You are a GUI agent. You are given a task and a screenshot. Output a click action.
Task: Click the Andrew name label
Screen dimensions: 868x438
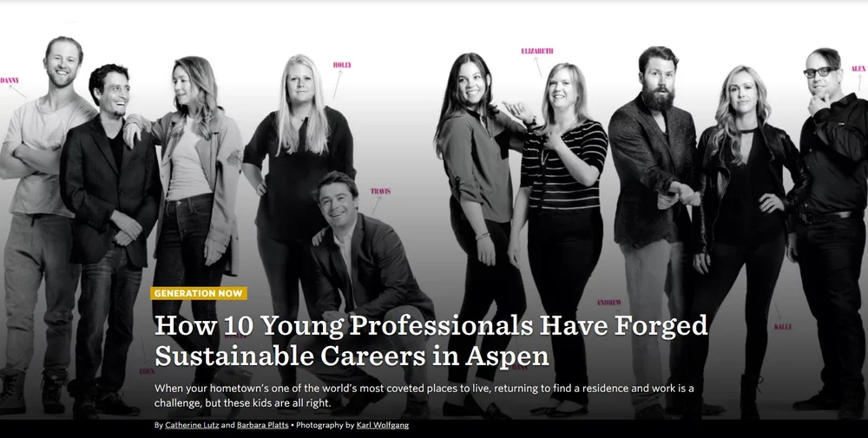609,303
